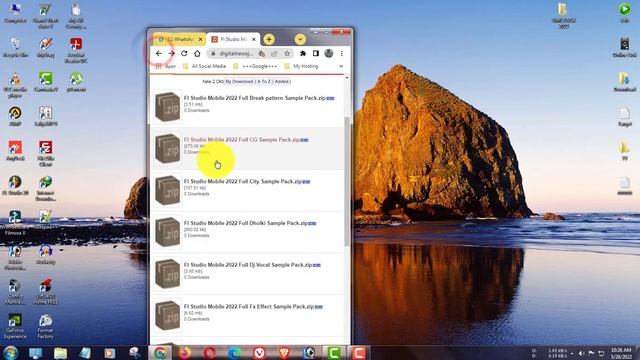This screenshot has width=640, height=360.
Task: Sort the file list A To Z
Action: pos(264,82)
